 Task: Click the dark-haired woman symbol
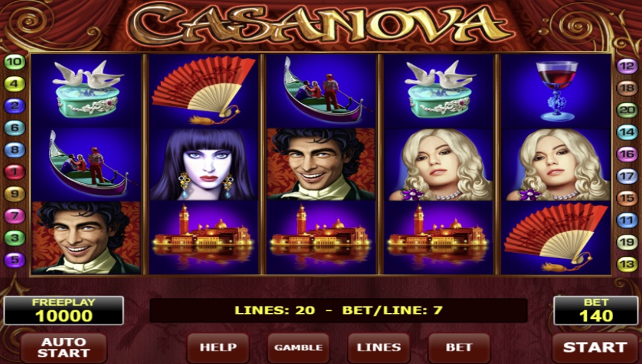pos(203,164)
